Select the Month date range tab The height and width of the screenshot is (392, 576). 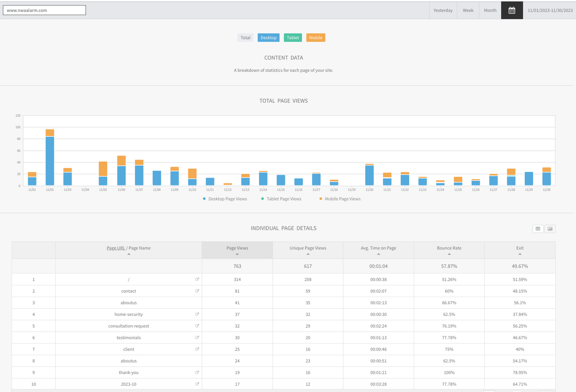[x=490, y=10]
